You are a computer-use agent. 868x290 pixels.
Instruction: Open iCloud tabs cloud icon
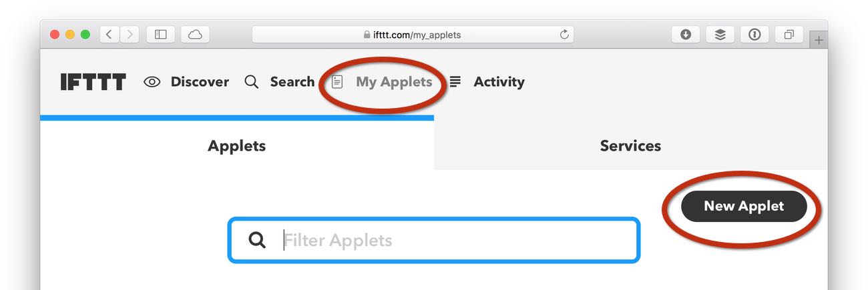pos(195,35)
